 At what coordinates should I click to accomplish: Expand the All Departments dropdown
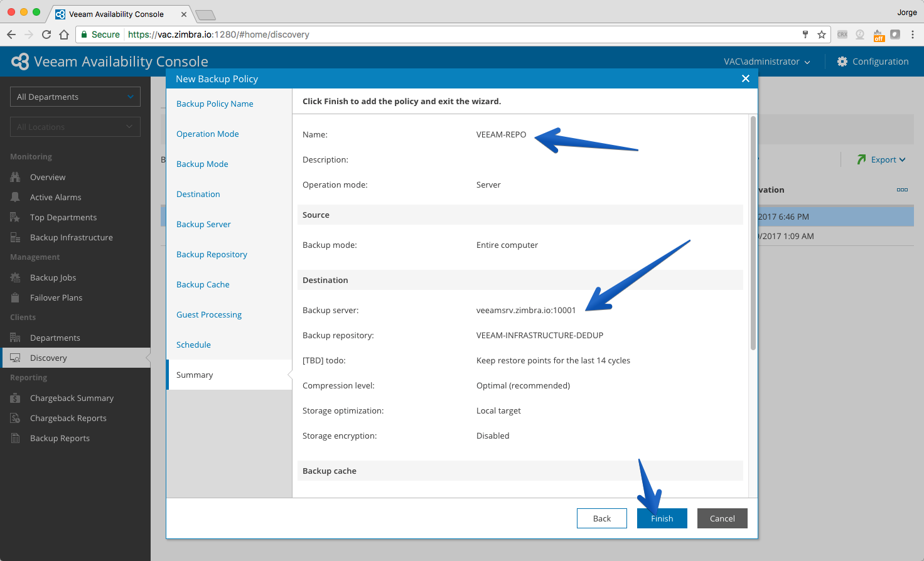coord(75,97)
